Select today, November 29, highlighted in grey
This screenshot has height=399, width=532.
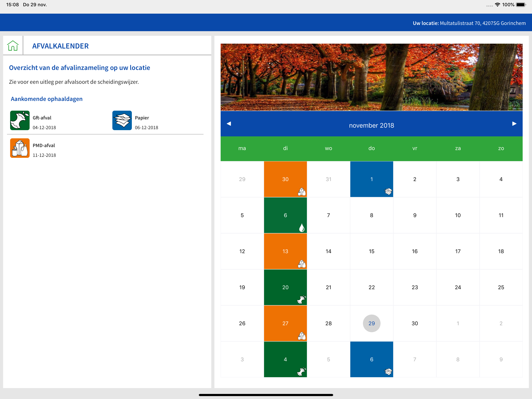click(x=372, y=323)
